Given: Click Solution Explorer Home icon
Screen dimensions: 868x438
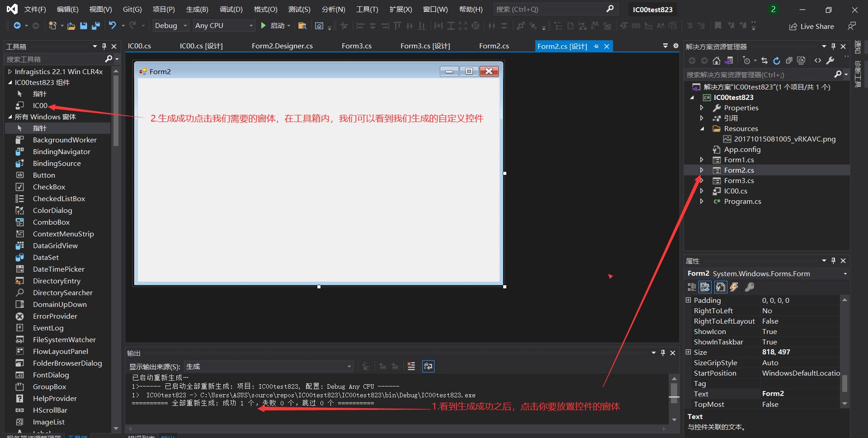Looking at the screenshot, I should click(x=716, y=61).
